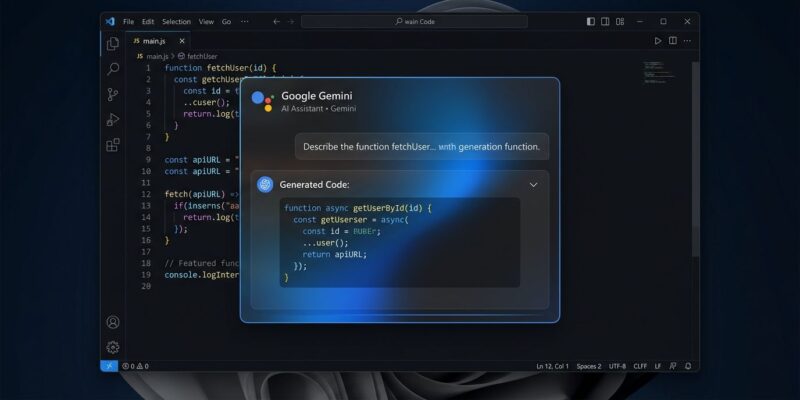Click the editor vertical scrollbar

click(695, 159)
